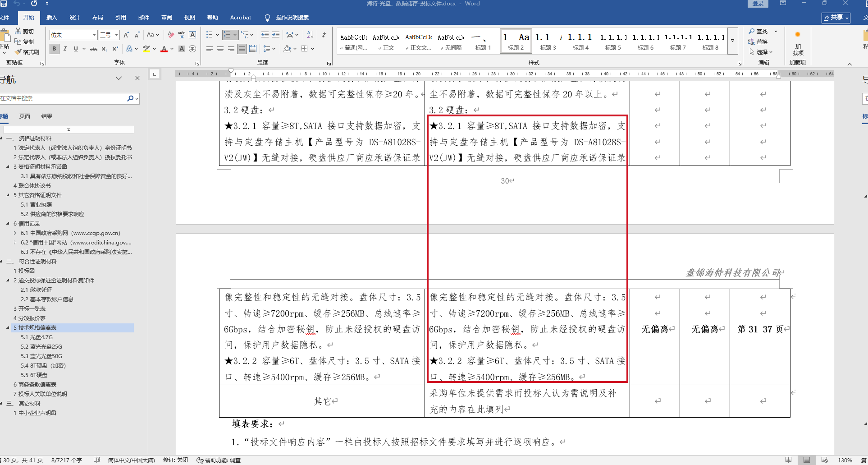The height and width of the screenshot is (465, 868).
Task: Open the 审阅 ribbon tab
Action: [x=167, y=18]
